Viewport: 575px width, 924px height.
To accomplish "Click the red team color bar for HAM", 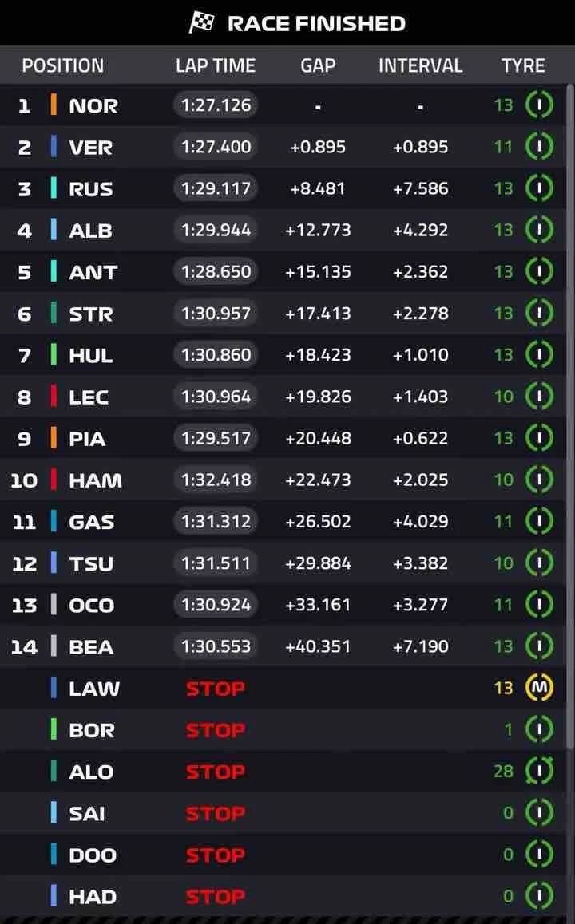I will coord(54,480).
